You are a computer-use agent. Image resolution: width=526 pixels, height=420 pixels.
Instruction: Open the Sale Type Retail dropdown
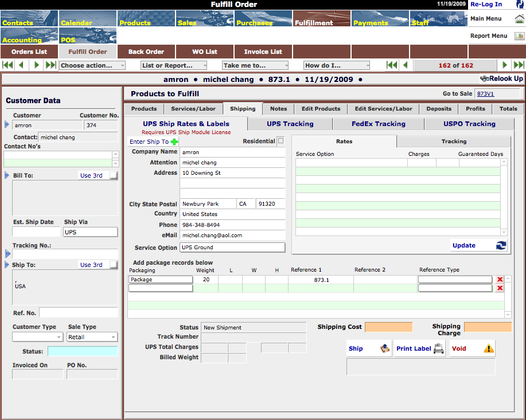(x=92, y=337)
